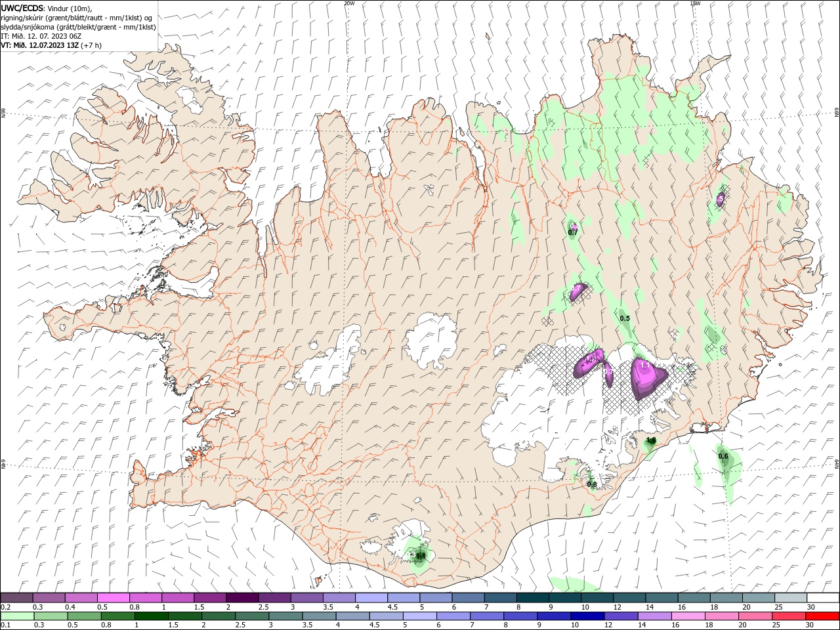
Task: Select the white 30 swatch in upper scale
Action: tap(822, 597)
